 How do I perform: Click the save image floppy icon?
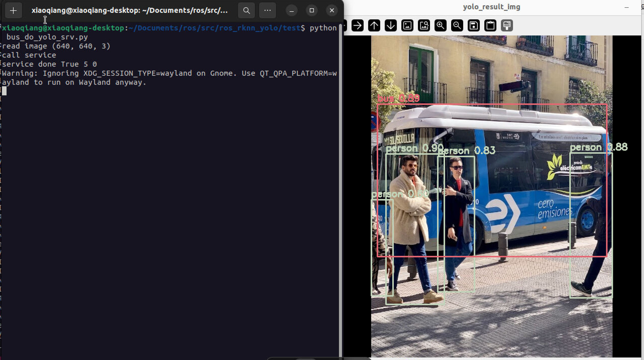click(474, 25)
